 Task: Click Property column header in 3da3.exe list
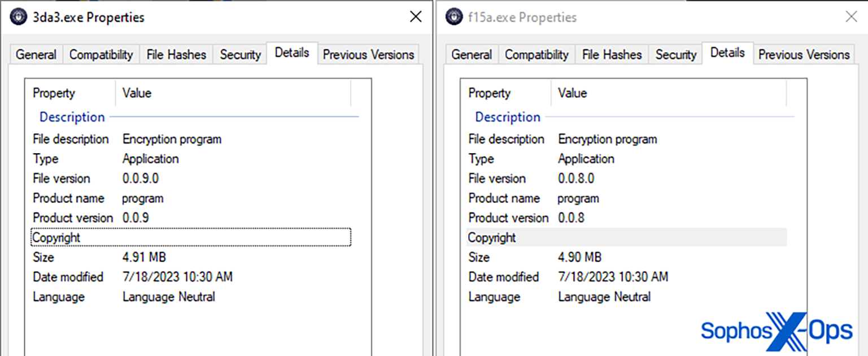point(54,93)
